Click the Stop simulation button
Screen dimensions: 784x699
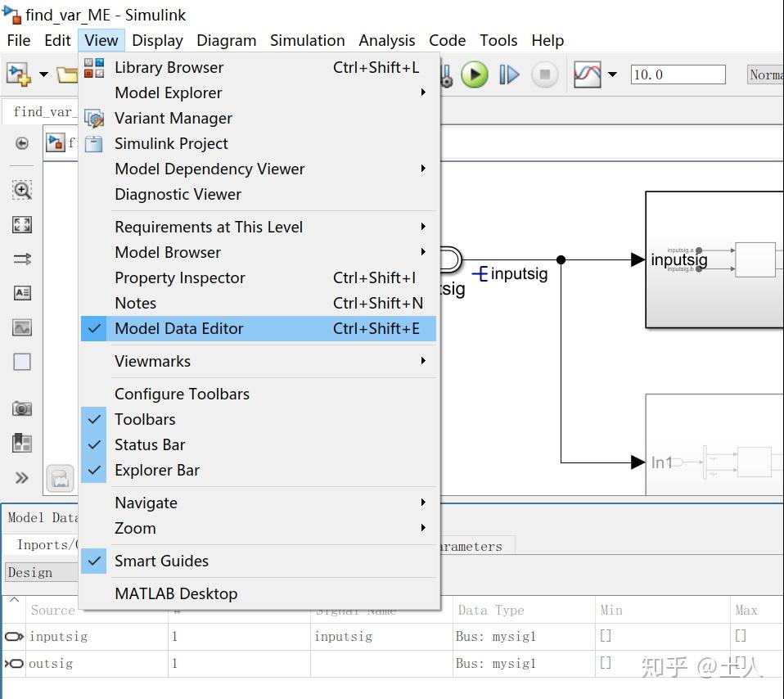[545, 75]
